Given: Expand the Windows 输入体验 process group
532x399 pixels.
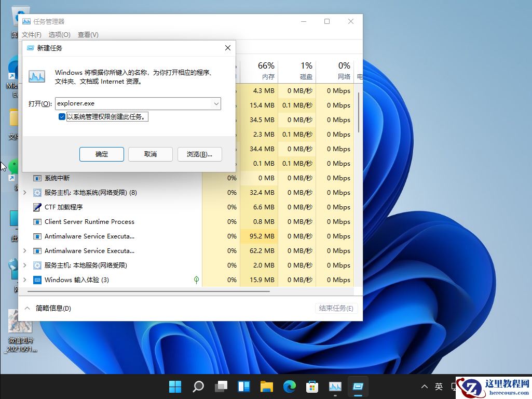Looking at the screenshot, I should (x=24, y=280).
